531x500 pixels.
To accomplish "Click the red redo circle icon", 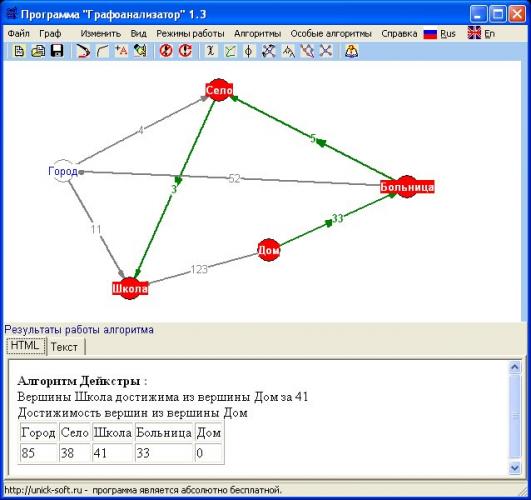I will click(x=185, y=51).
